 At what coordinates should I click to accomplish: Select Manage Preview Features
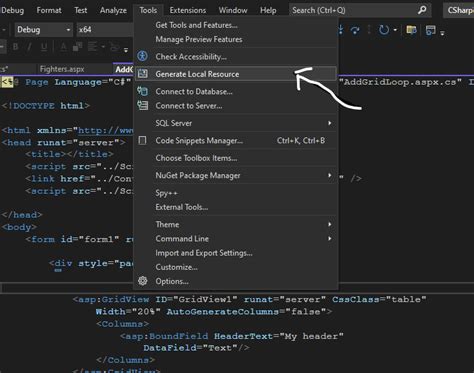pyautogui.click(x=199, y=39)
